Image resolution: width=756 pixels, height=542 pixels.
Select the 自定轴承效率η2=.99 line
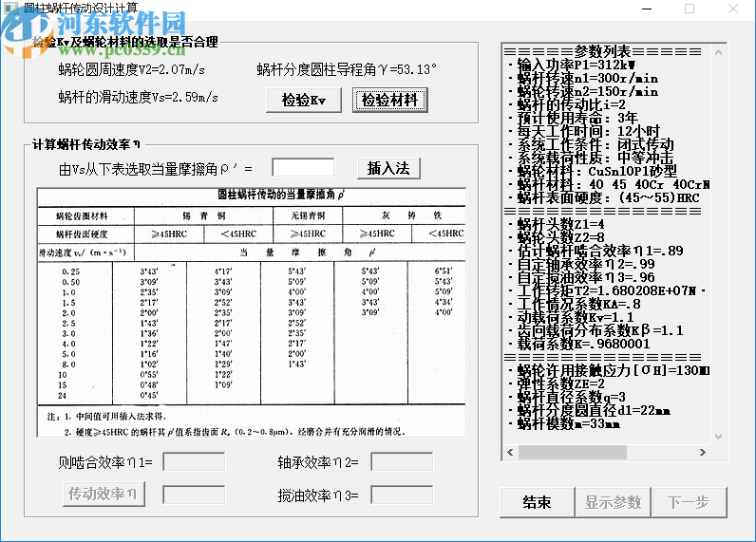coord(581,264)
